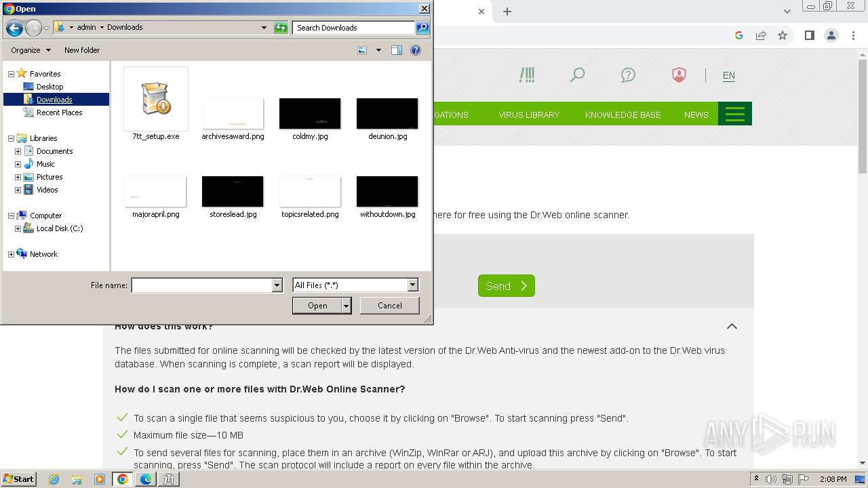Screen dimensions: 868x488
Task: Bookmark this page with star icon
Action: (783, 35)
